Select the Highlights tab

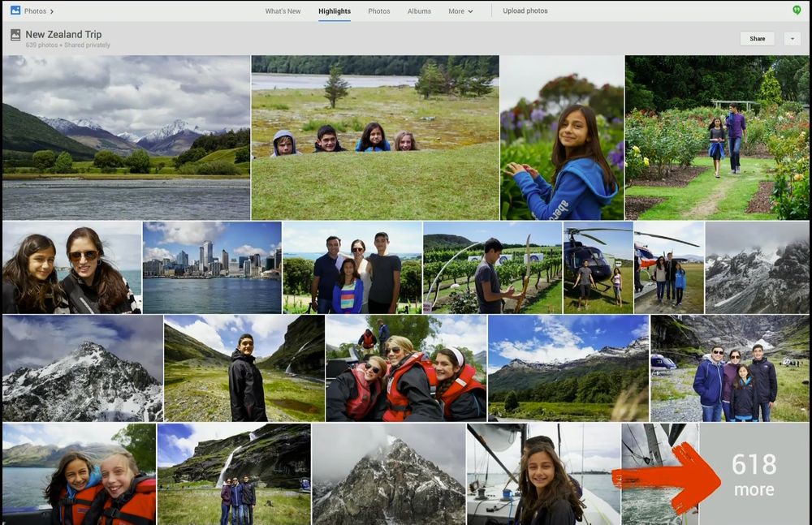(335, 11)
